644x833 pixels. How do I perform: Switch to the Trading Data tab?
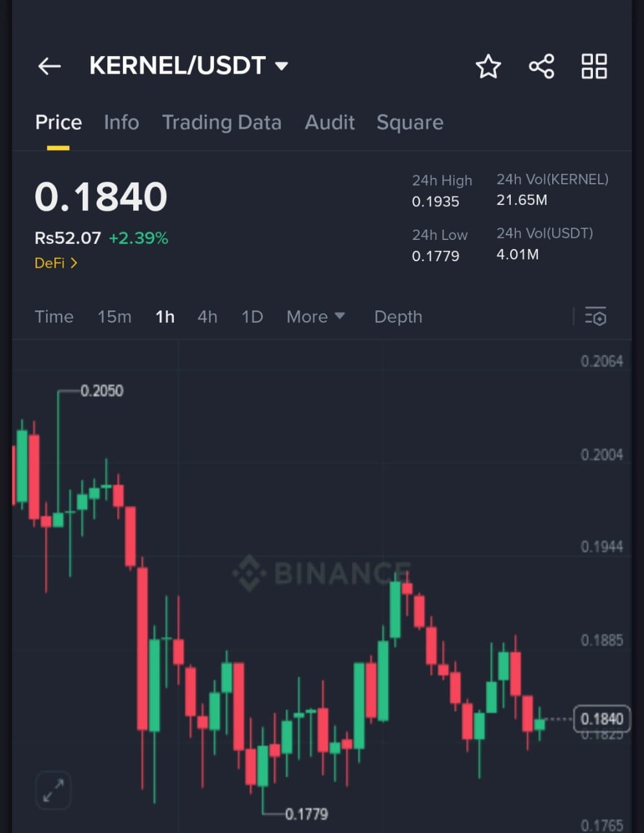pyautogui.click(x=222, y=122)
